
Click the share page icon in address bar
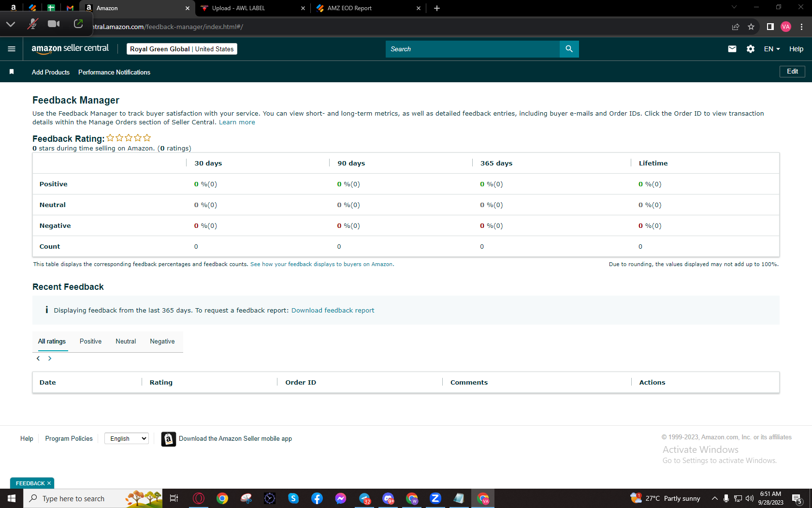coord(736,27)
